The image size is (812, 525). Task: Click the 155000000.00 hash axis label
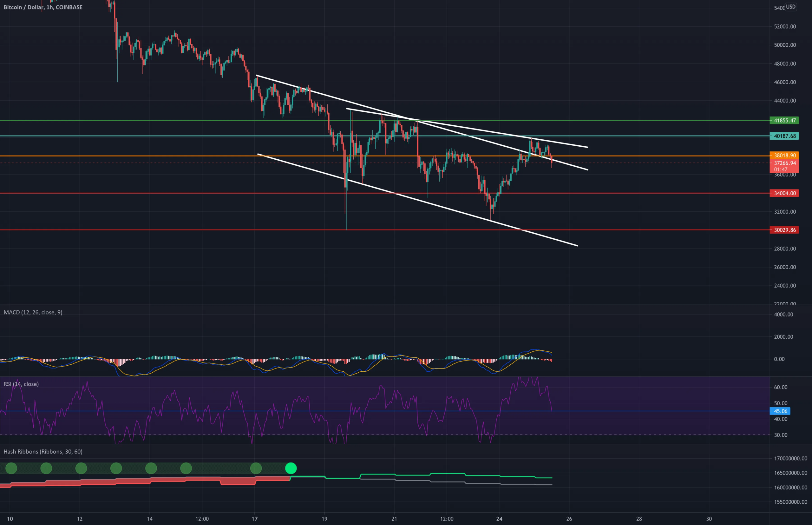pyautogui.click(x=790, y=502)
